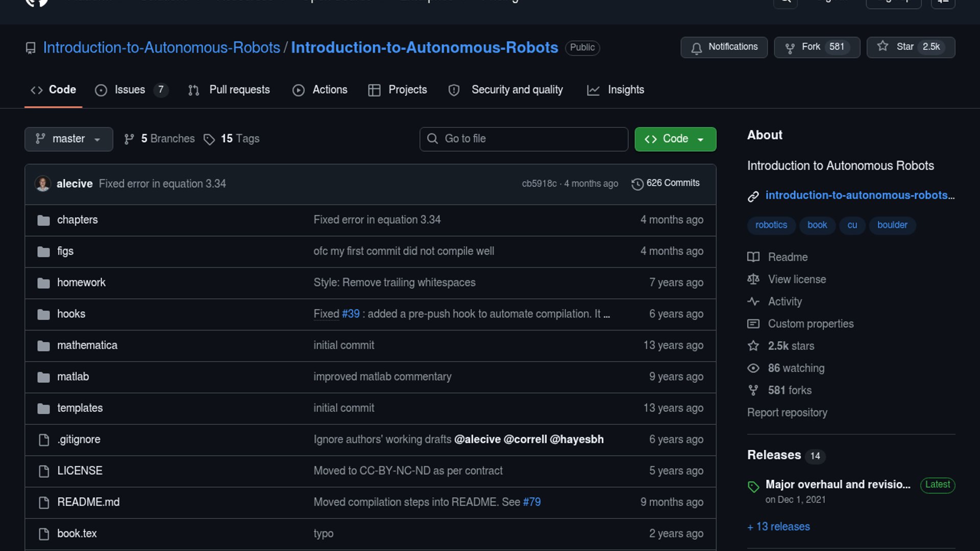
Task: View 2.5k stars list
Action: click(x=791, y=346)
